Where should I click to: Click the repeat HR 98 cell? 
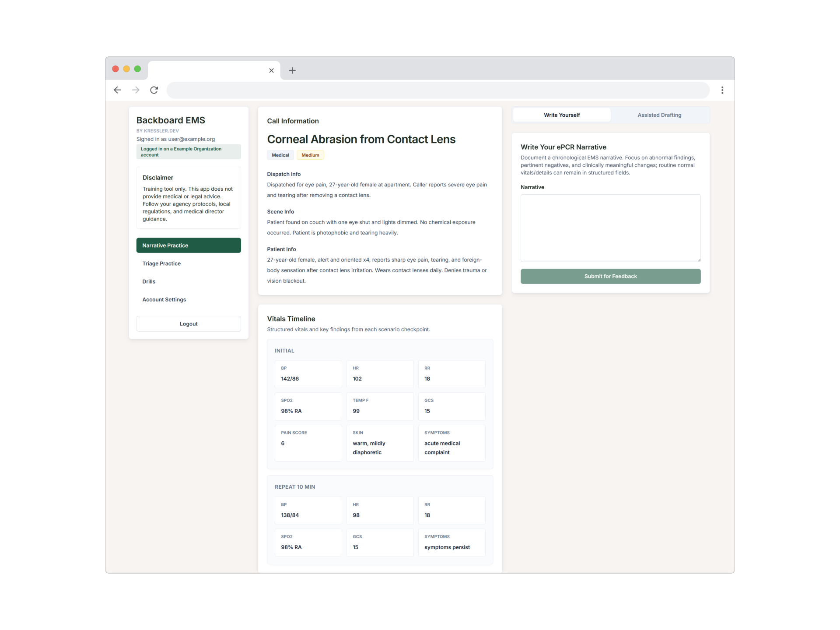coord(380,511)
